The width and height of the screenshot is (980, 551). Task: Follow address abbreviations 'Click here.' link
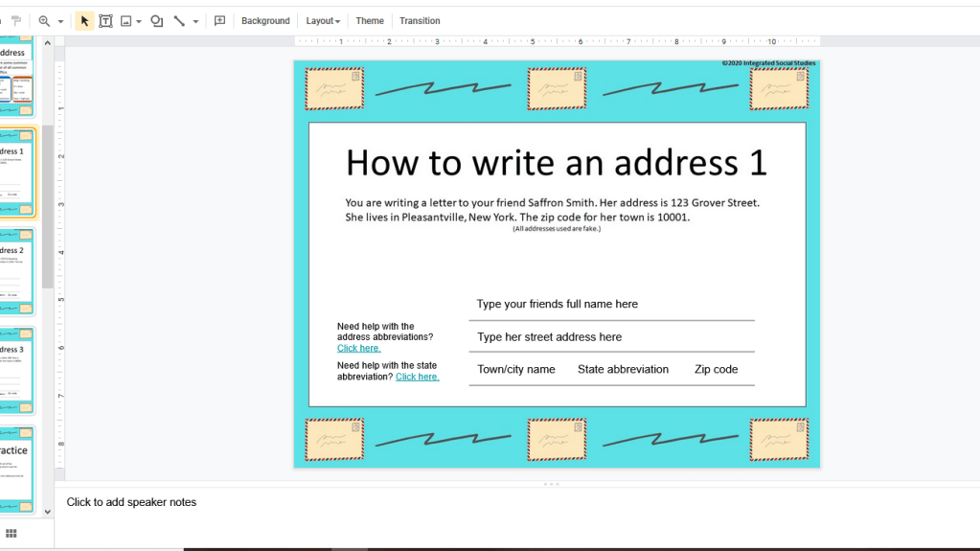(x=358, y=349)
